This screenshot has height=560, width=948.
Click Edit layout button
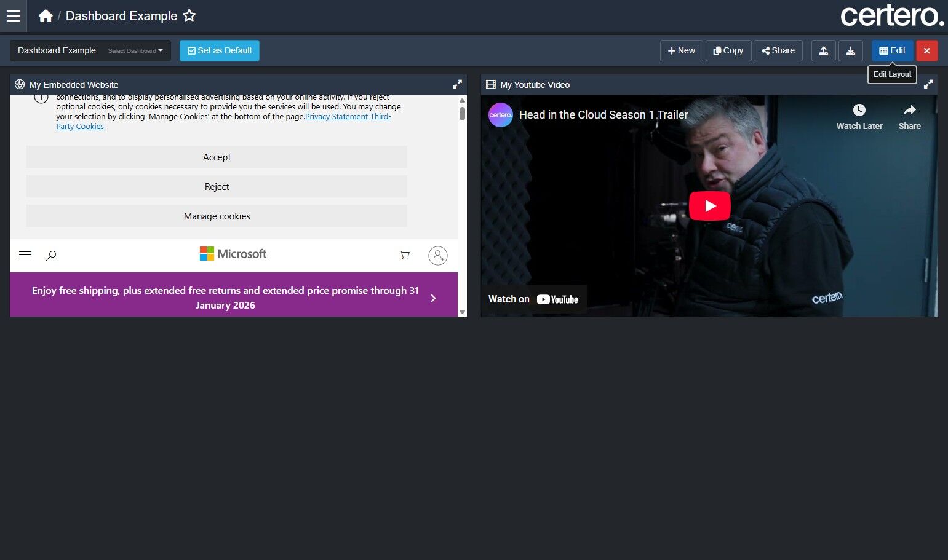click(893, 51)
